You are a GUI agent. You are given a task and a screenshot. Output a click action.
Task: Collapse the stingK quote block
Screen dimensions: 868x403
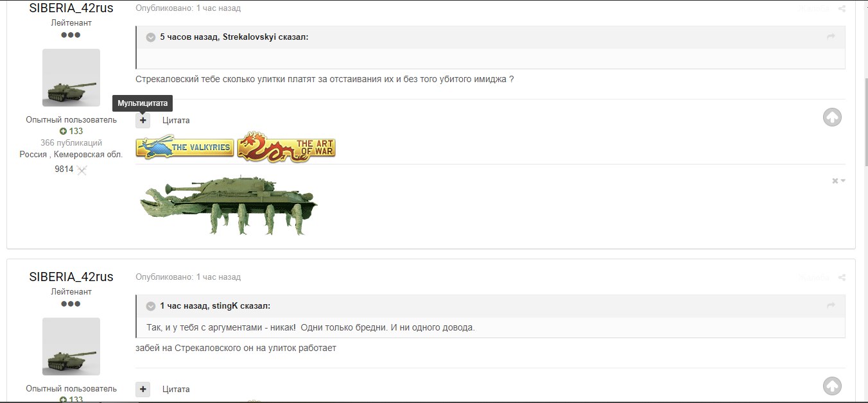click(x=151, y=306)
